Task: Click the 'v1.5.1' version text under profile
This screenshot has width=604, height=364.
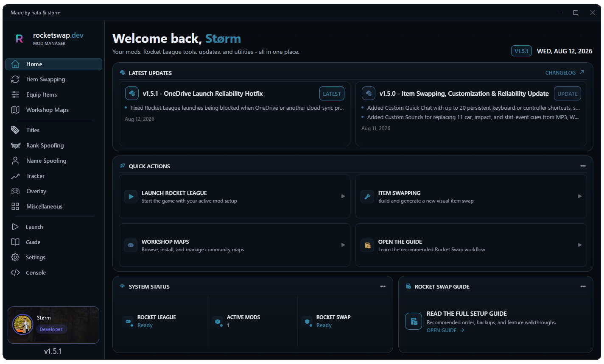Action: tap(53, 351)
